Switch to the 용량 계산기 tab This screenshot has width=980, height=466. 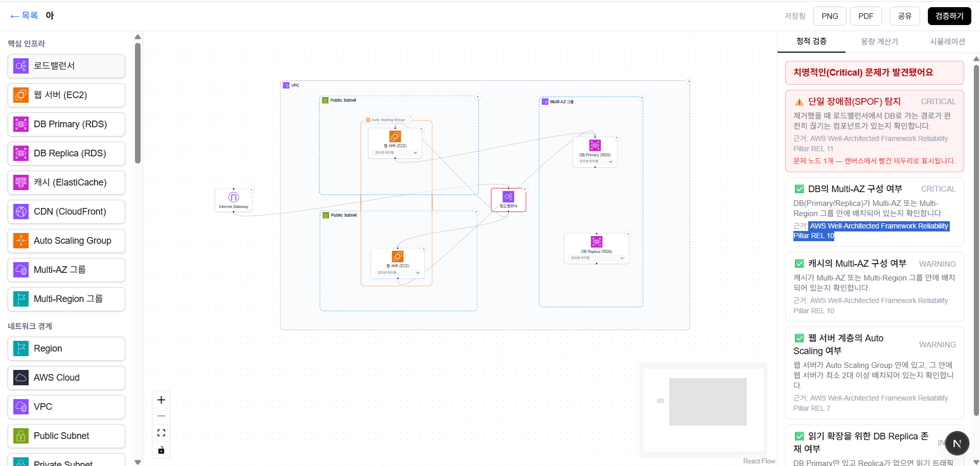[879, 41]
